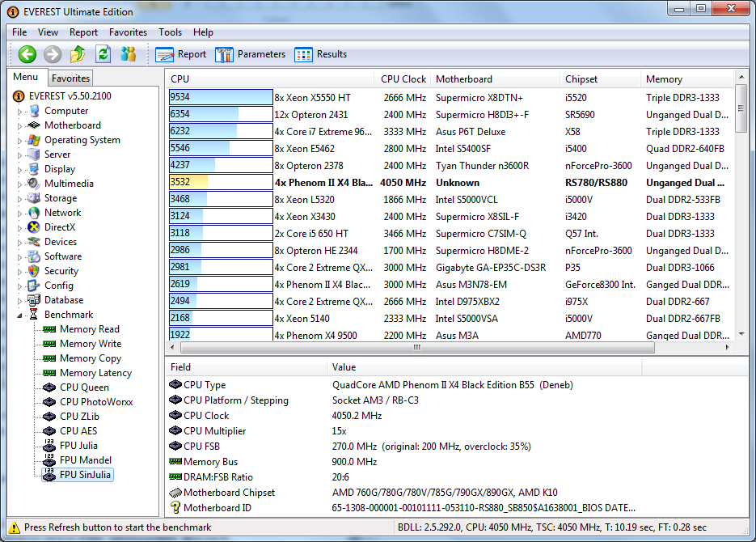Viewport: 756px width, 542px height.
Task: Select Multimedia icon in tree
Action: click(34, 184)
